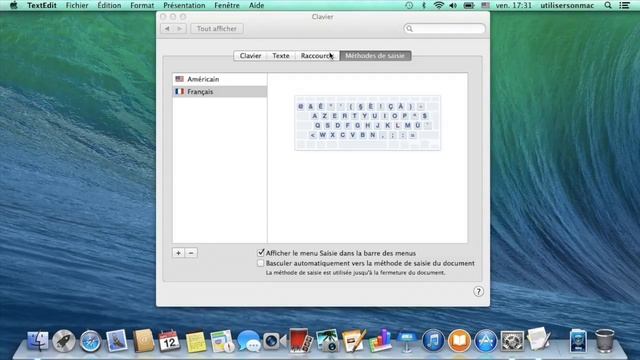Open utilisersonmac user menu
Viewport: 640px width, 360px height.
click(x=567, y=5)
